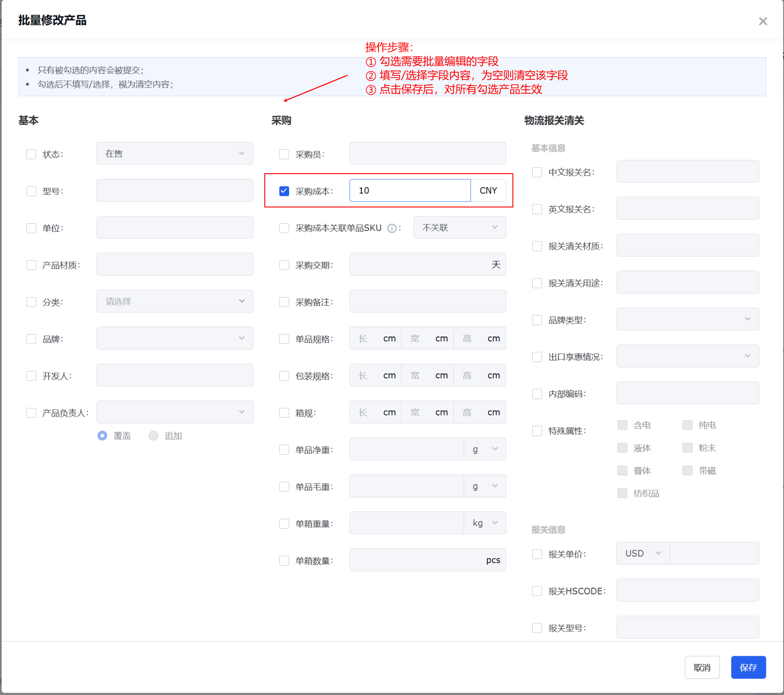Enable the 分类 checkbox

(31, 302)
